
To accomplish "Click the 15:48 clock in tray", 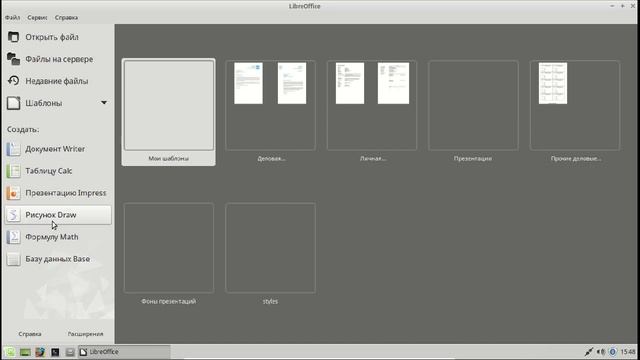I will pos(628,352).
